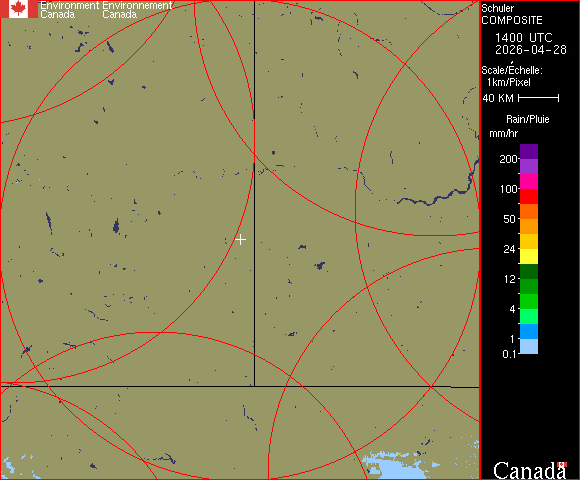Screen dimensions: 580x480
Task: Click the white crosshair radar site marker
Action: [x=240, y=240]
